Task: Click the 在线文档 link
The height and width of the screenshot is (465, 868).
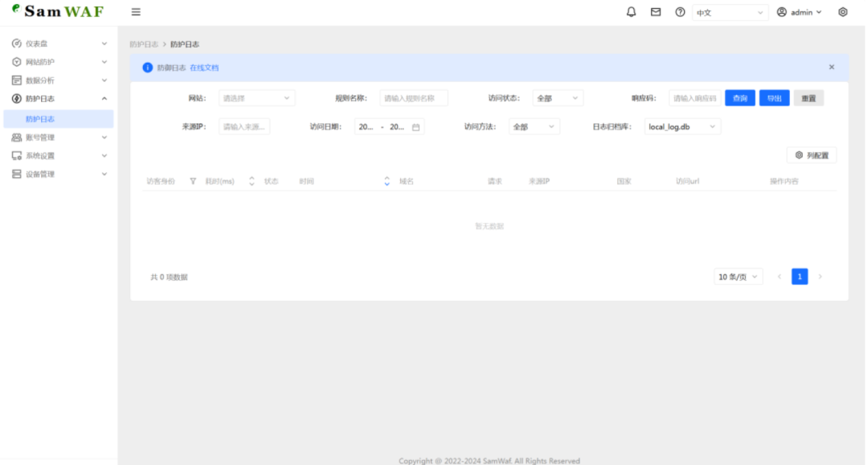Action: pyautogui.click(x=204, y=68)
